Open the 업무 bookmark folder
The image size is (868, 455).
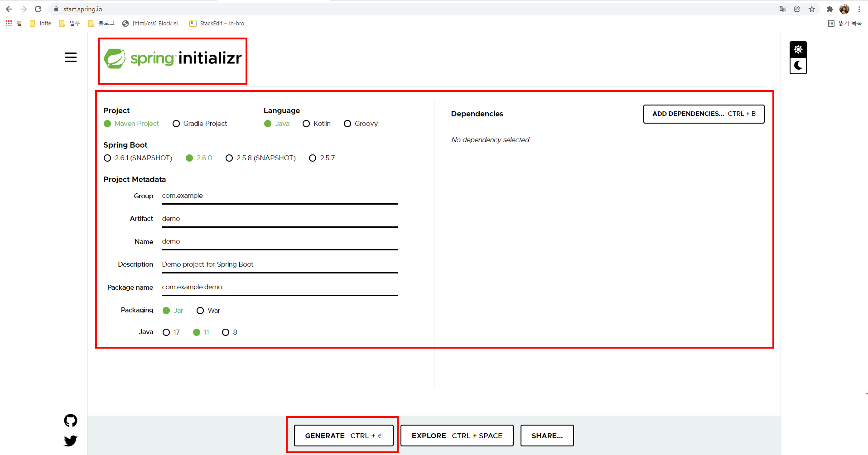coord(70,24)
